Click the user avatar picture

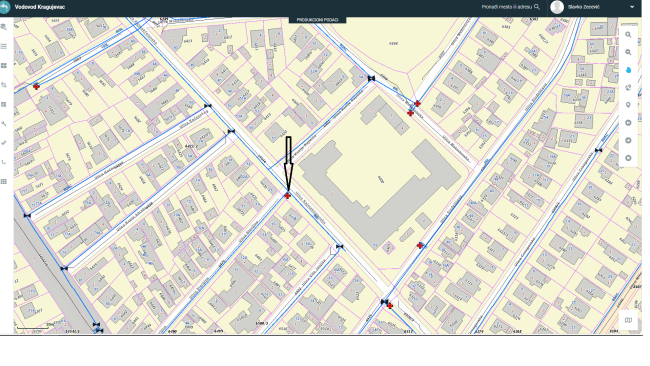pos(557,7)
